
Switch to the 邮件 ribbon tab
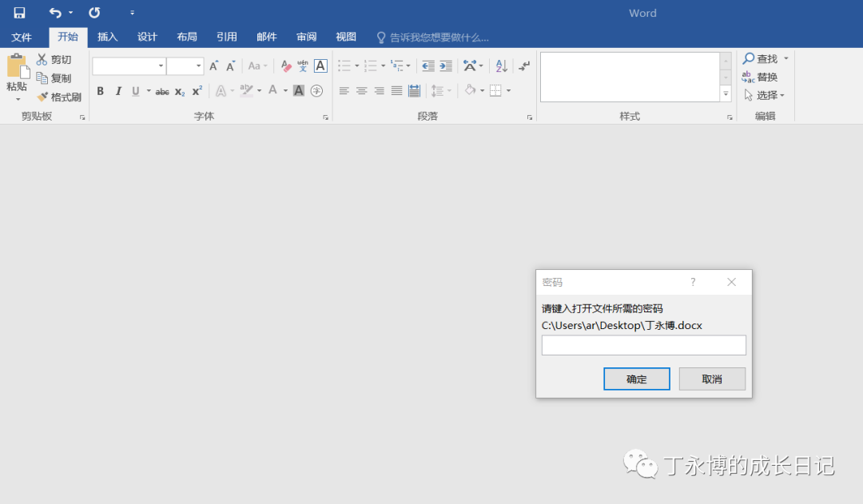tap(266, 37)
